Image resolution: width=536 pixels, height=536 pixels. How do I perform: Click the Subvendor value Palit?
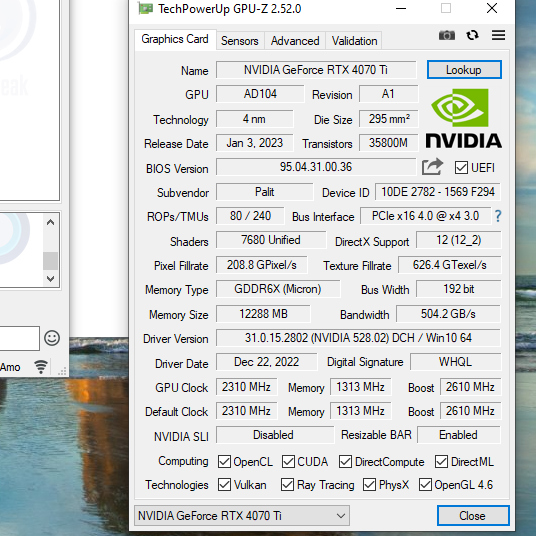pos(265,192)
